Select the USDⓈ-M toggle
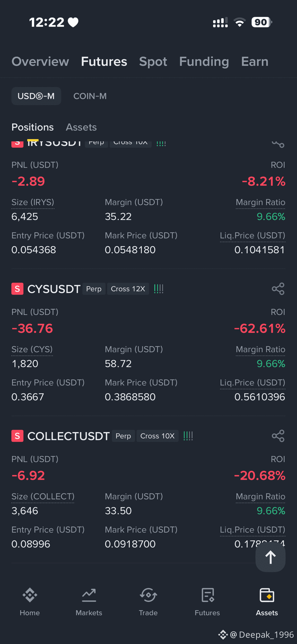297x644 pixels. tap(36, 96)
